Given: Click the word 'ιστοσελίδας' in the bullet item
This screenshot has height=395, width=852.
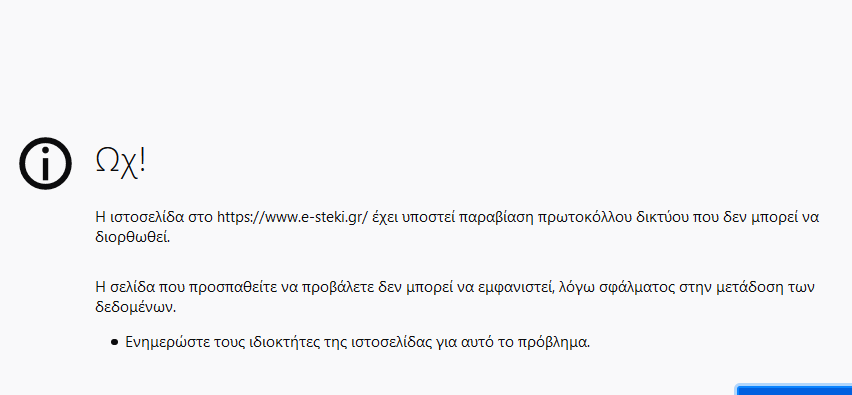Looking at the screenshot, I should tap(399, 343).
